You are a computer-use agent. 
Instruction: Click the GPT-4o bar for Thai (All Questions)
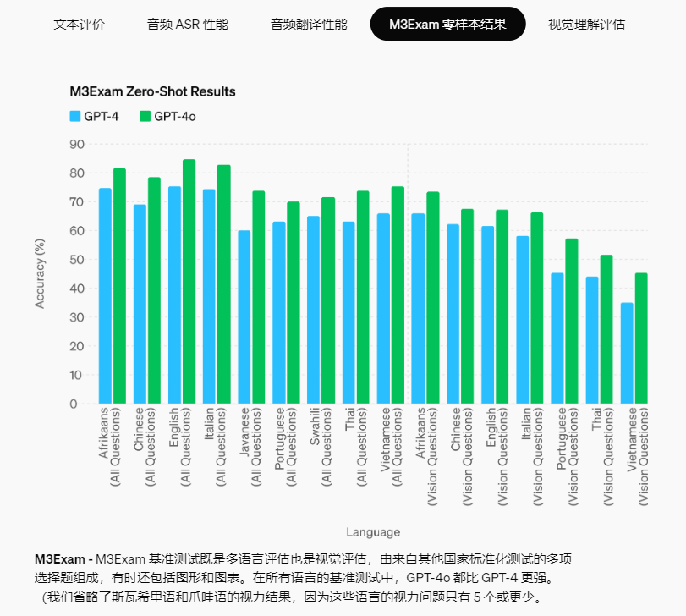coord(363,298)
